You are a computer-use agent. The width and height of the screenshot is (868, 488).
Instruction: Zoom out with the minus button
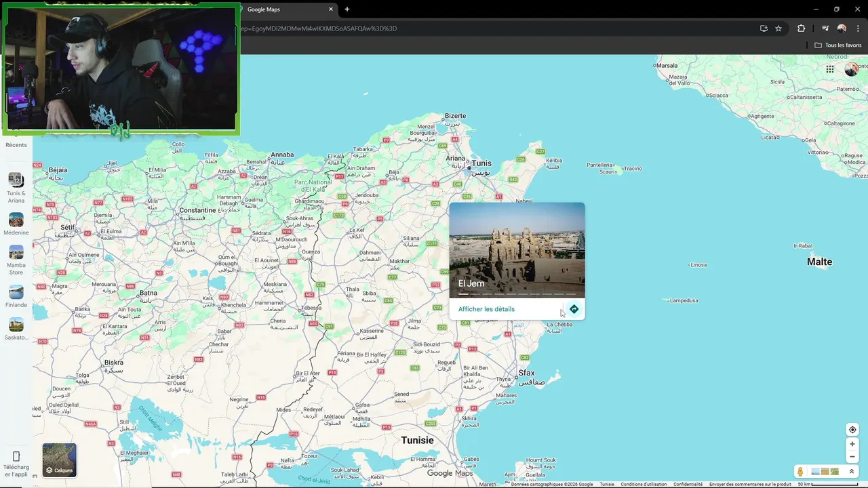coord(852,456)
